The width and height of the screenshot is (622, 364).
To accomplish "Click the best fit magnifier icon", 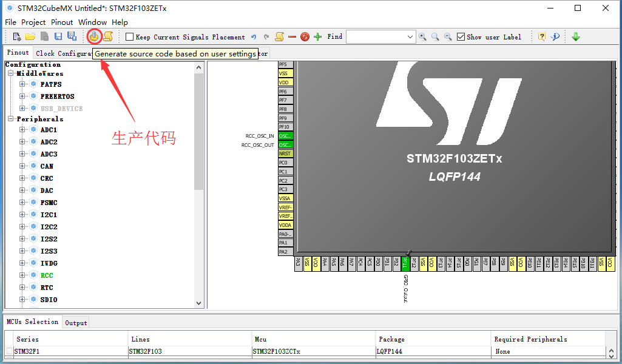I will (435, 37).
